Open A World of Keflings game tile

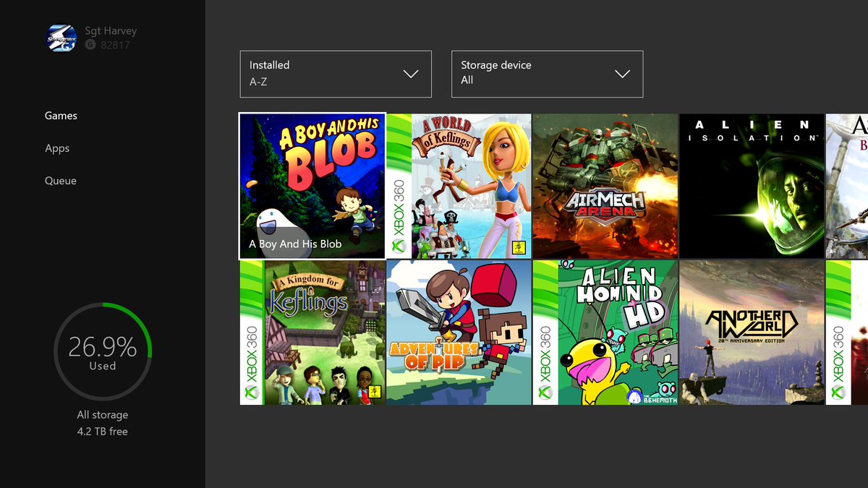click(459, 186)
